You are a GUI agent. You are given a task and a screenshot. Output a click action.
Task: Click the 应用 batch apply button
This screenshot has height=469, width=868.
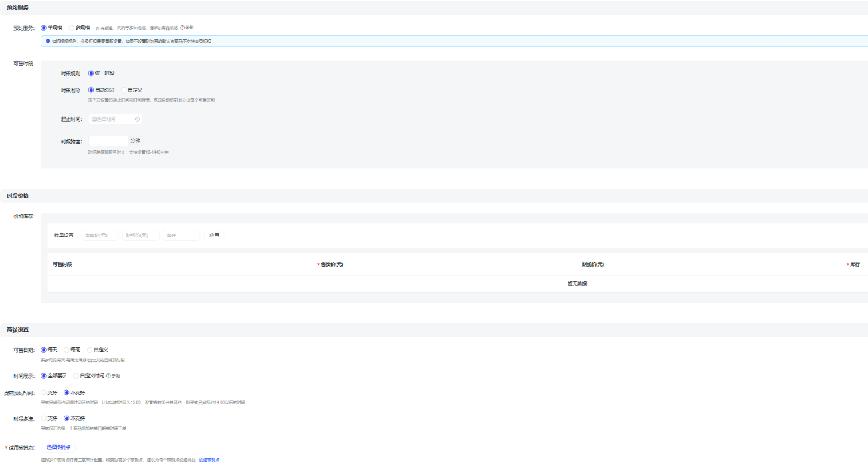[214, 235]
